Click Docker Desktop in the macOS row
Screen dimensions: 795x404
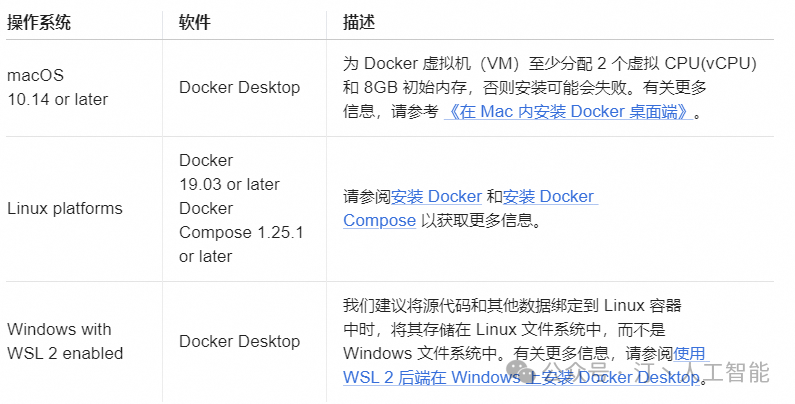point(239,87)
